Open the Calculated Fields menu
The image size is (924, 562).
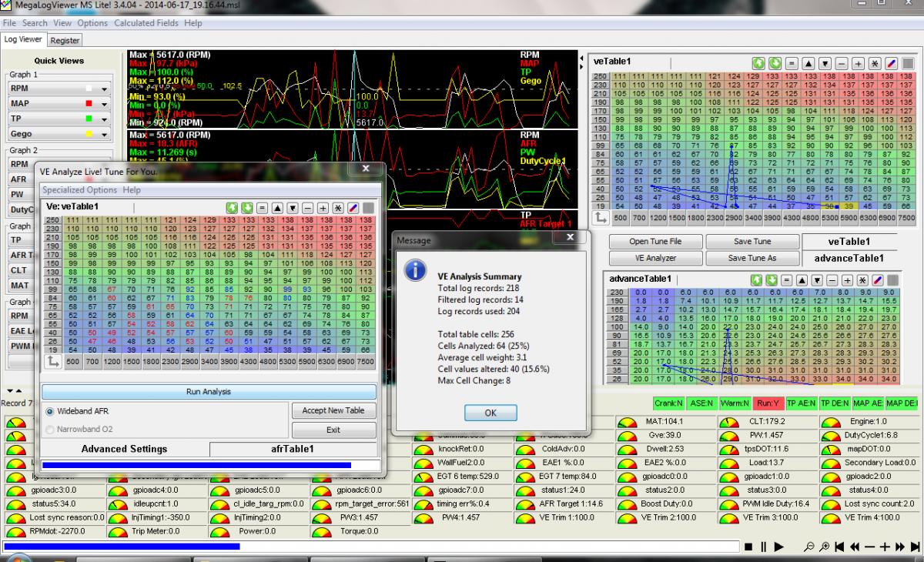146,23
